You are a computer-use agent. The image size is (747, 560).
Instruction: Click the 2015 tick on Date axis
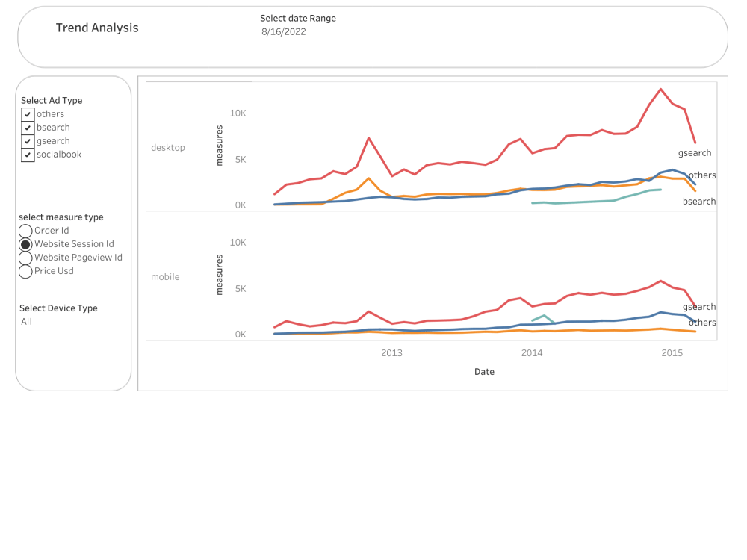click(x=672, y=353)
